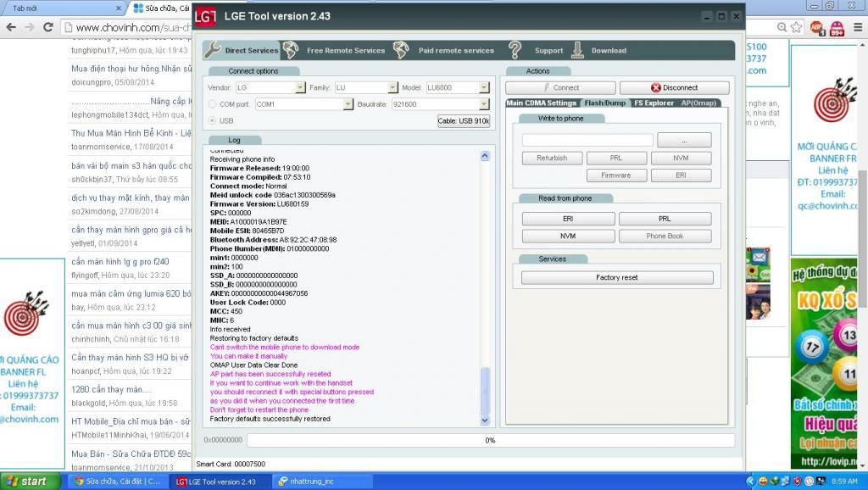Image resolution: width=868 pixels, height=490 pixels.
Task: Click Adblock Plus extension icon
Action: (817, 28)
